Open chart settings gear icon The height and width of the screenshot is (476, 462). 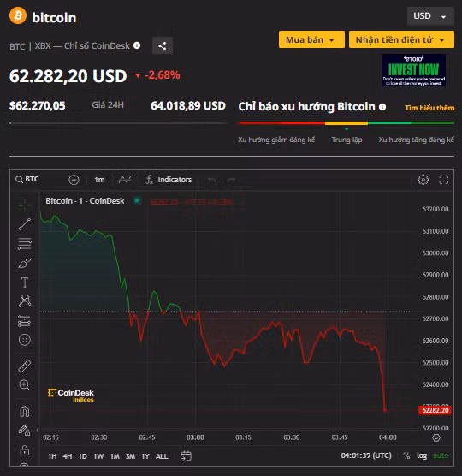(x=423, y=180)
